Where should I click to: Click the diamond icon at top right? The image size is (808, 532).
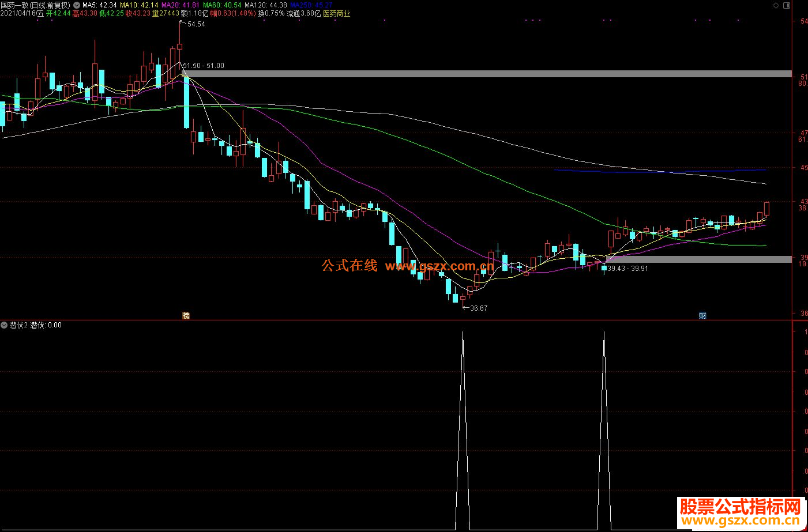(777, 5)
